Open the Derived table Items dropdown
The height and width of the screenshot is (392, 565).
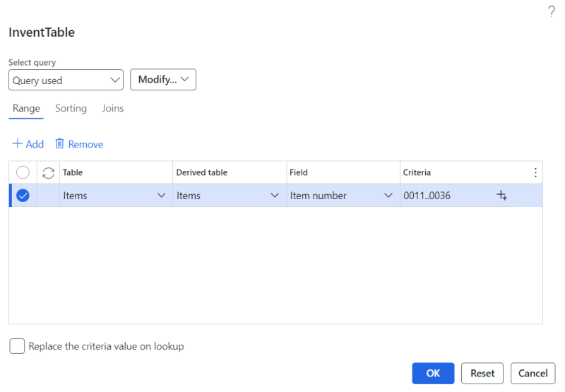tap(275, 196)
